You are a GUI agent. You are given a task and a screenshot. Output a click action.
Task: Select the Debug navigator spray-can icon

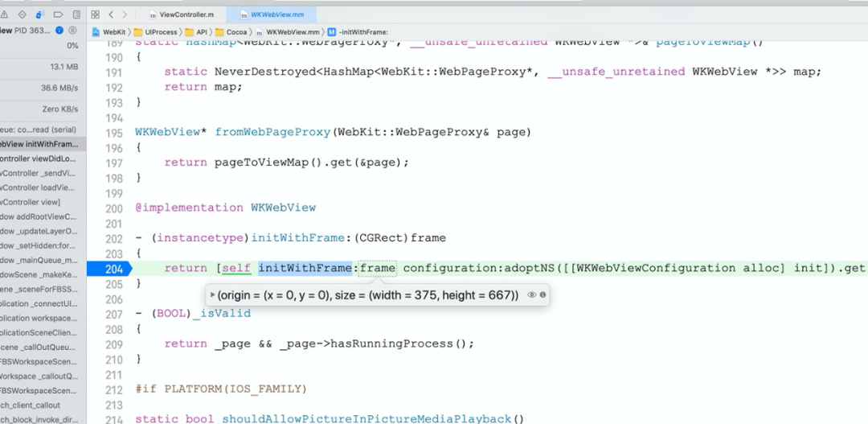pyautogui.click(x=40, y=14)
